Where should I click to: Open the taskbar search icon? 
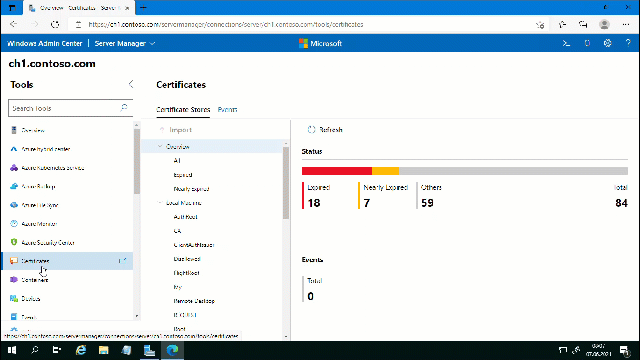(35, 350)
